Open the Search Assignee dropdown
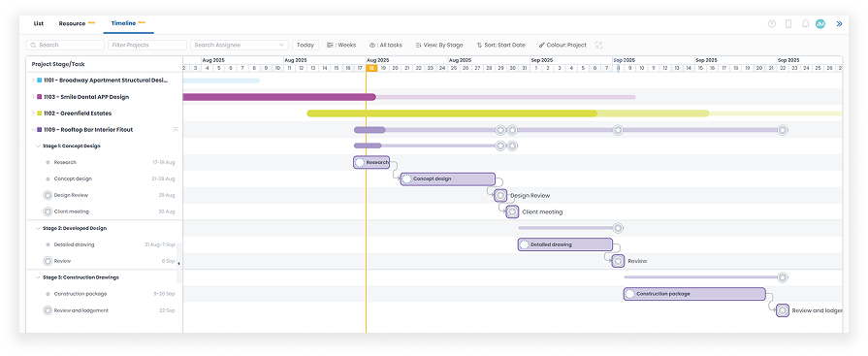 point(240,45)
